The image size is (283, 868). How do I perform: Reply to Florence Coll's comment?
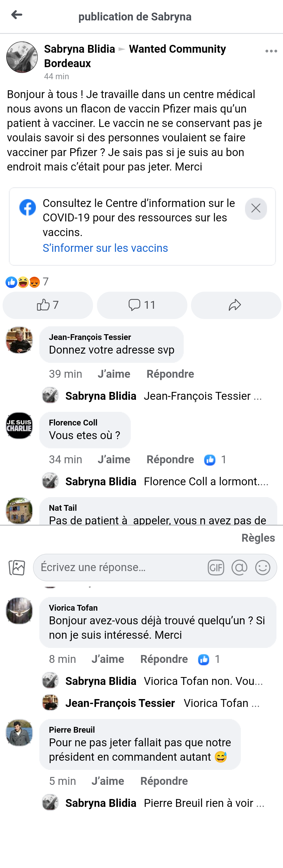tap(170, 460)
